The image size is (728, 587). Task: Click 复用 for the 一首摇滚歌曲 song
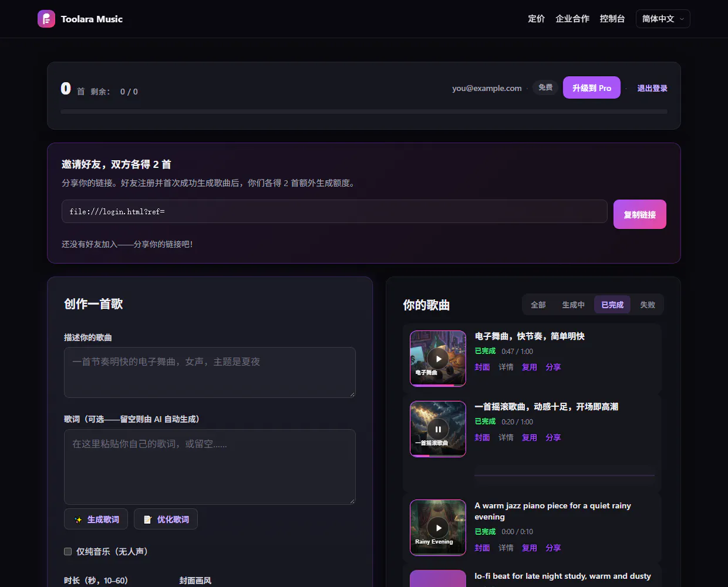coord(530,437)
